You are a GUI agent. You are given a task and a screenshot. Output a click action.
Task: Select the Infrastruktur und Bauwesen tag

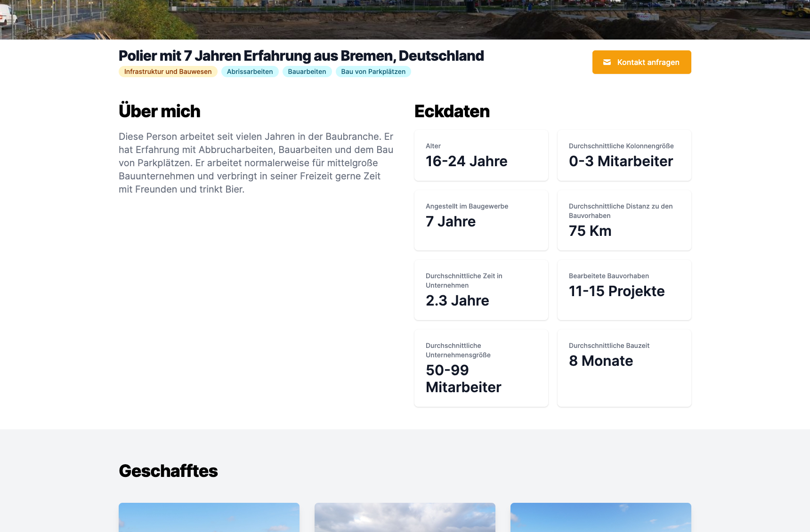click(x=168, y=72)
